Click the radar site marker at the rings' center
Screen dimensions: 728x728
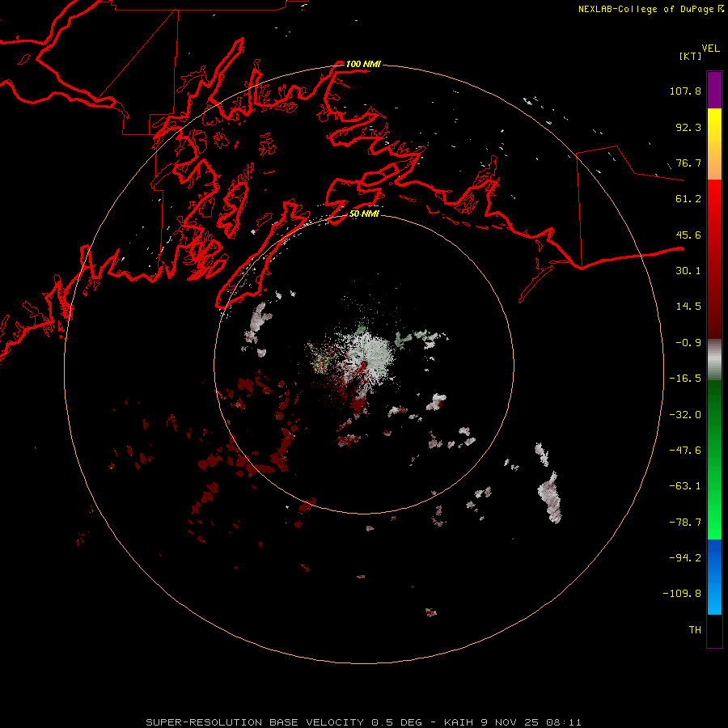click(x=362, y=367)
